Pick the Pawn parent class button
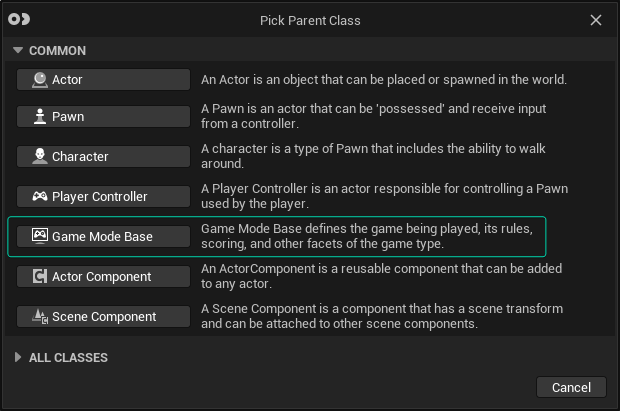Screen dimensions: 620x411 (x=103, y=117)
